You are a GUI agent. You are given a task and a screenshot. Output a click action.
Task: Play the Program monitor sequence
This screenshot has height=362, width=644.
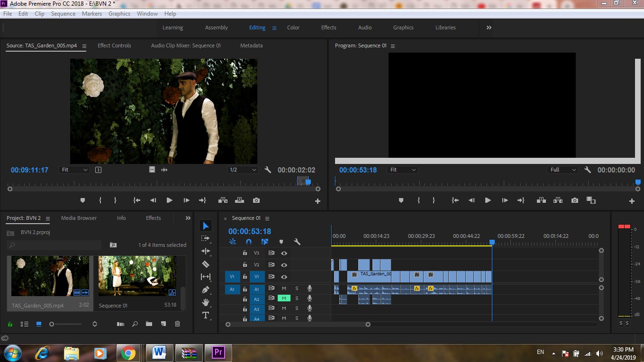tap(488, 200)
